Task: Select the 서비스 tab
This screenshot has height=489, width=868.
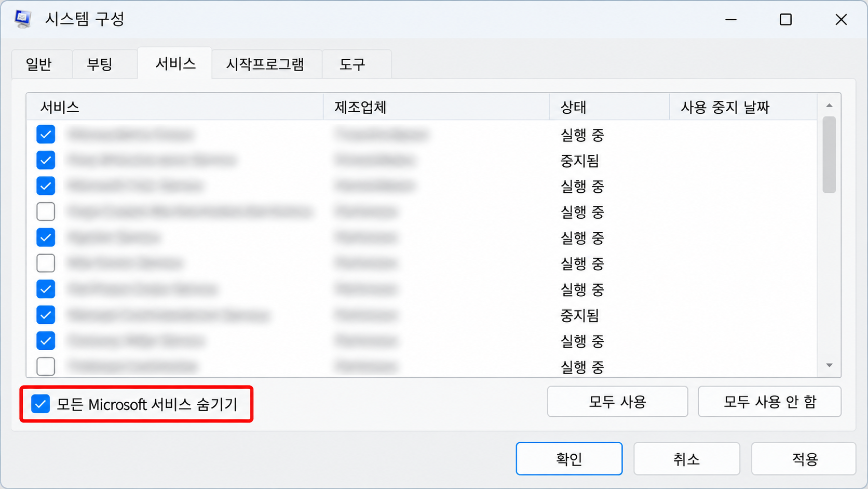Action: [175, 63]
